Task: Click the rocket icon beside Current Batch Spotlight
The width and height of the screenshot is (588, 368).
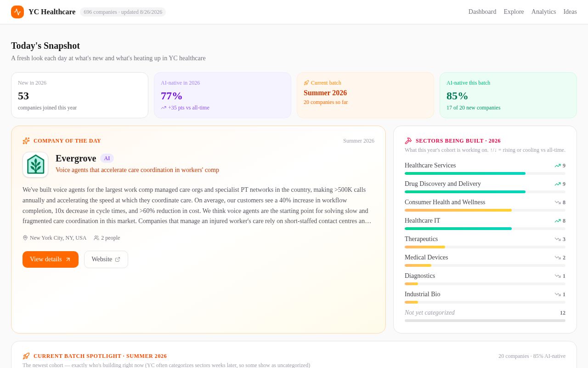Action: point(26,356)
